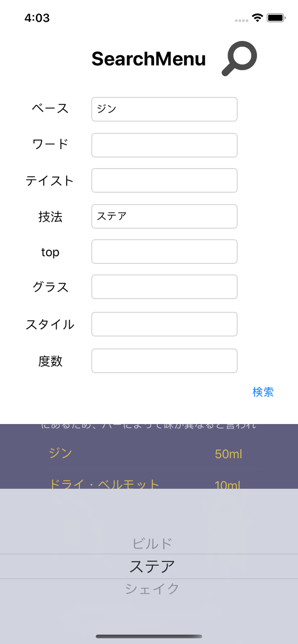Open the 技法 field showing ステア
This screenshot has width=298, height=644.
[164, 216]
